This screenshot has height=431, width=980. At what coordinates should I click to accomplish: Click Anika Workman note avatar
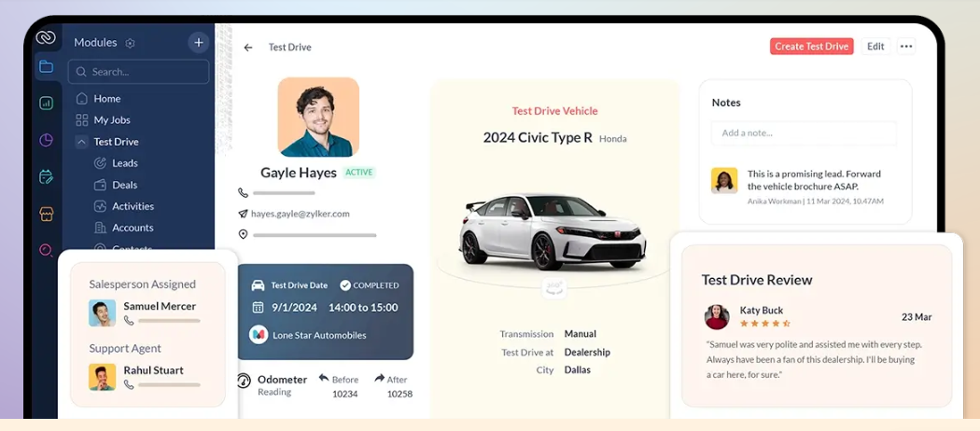tap(724, 180)
